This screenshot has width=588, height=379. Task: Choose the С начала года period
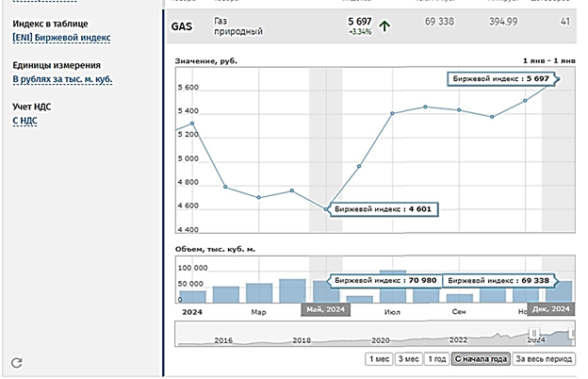click(481, 359)
